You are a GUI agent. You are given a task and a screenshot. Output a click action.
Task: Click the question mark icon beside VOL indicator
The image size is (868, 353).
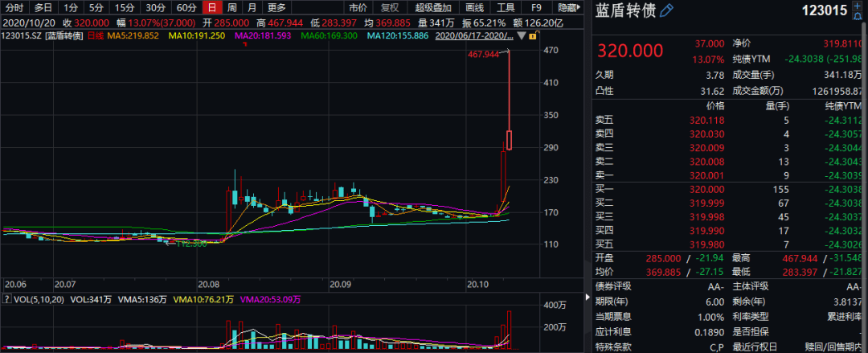click(x=6, y=298)
